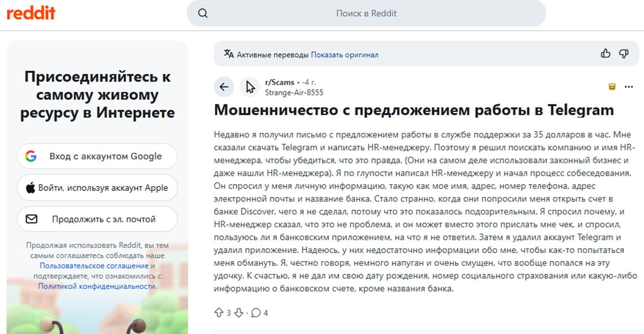Click the translation language icon

[x=229, y=54]
